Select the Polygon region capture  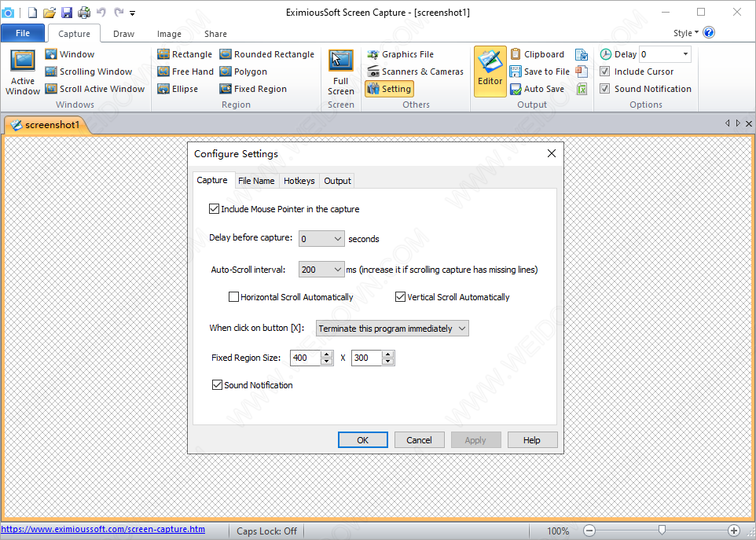(x=243, y=72)
